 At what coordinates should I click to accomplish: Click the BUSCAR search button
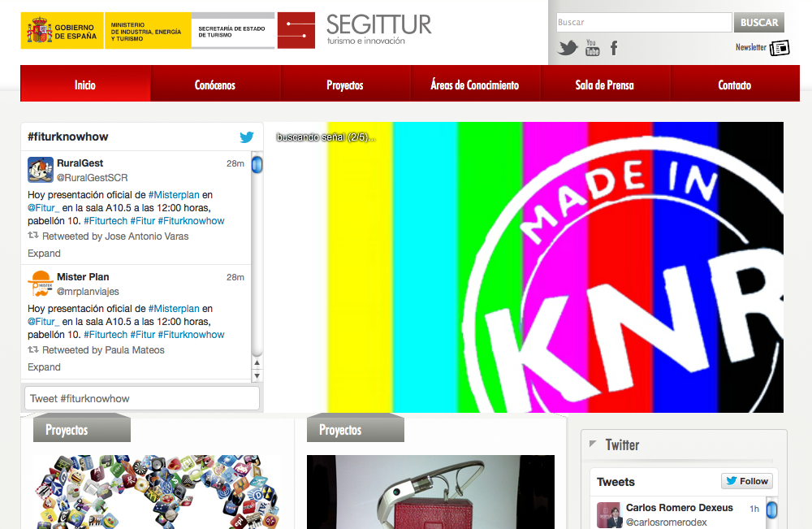point(759,22)
